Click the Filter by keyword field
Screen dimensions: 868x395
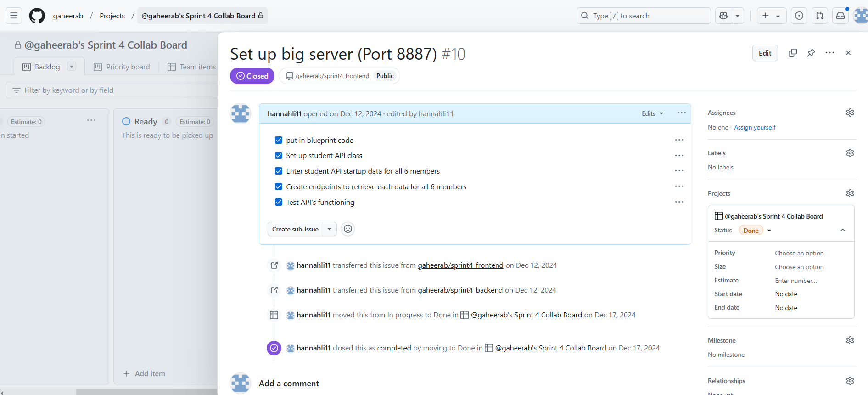pyautogui.click(x=112, y=90)
